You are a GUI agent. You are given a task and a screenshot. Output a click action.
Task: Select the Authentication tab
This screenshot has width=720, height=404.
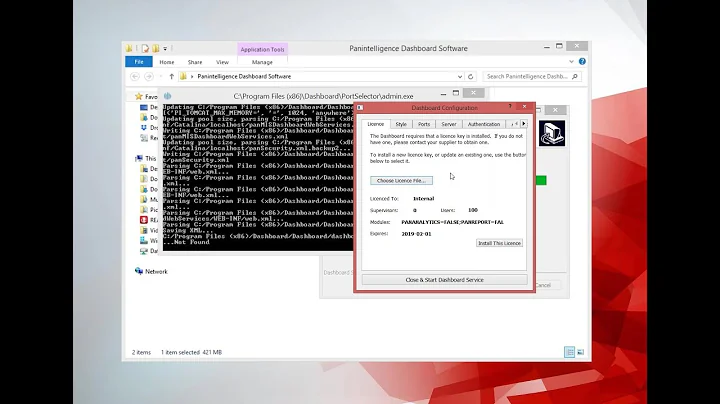tap(484, 124)
